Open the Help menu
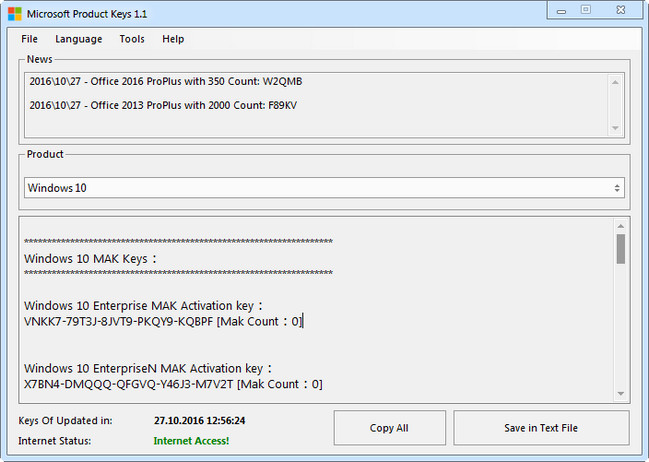This screenshot has height=462, width=649. [173, 39]
